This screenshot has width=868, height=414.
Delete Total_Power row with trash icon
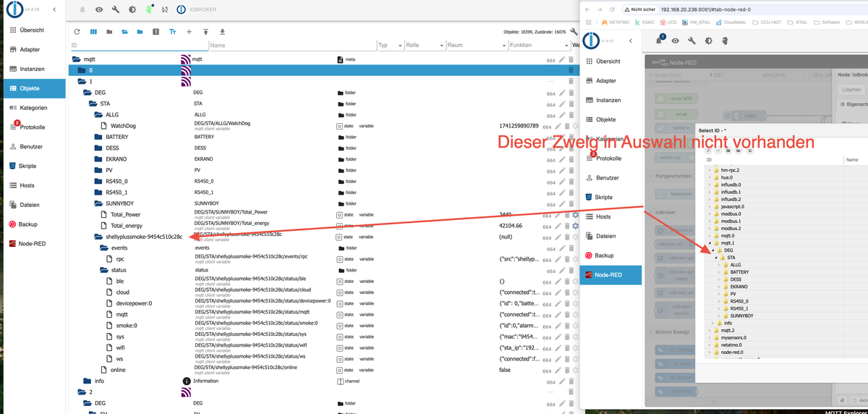click(566, 215)
